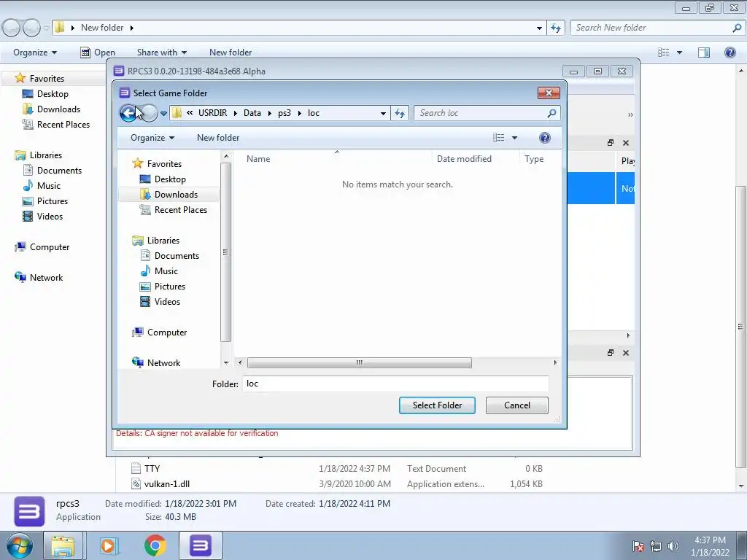Open Windows Start menu

coord(20,545)
